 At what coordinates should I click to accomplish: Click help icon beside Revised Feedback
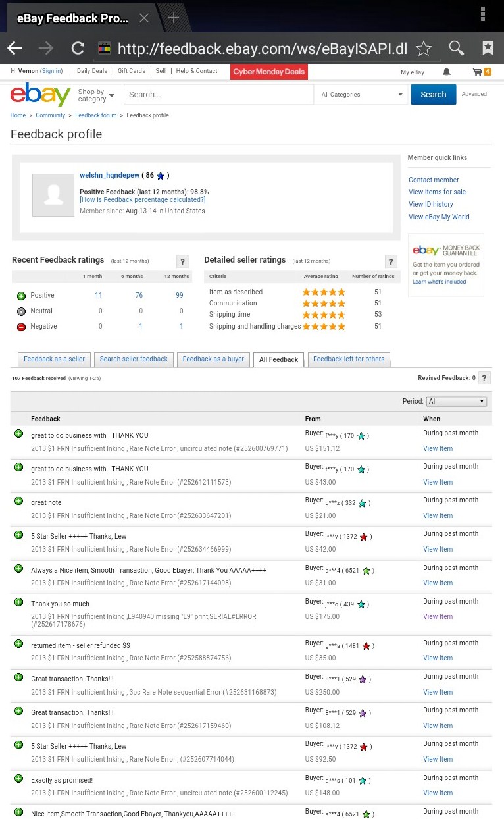484,378
